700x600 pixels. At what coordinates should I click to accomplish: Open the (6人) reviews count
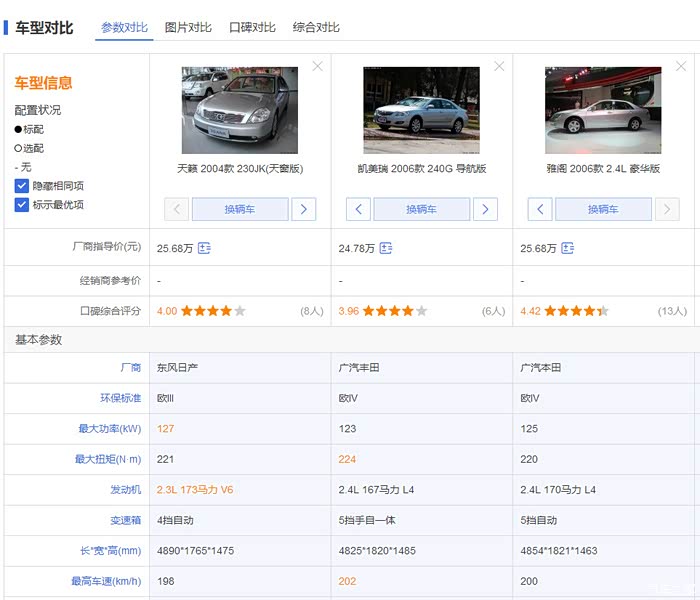493,311
